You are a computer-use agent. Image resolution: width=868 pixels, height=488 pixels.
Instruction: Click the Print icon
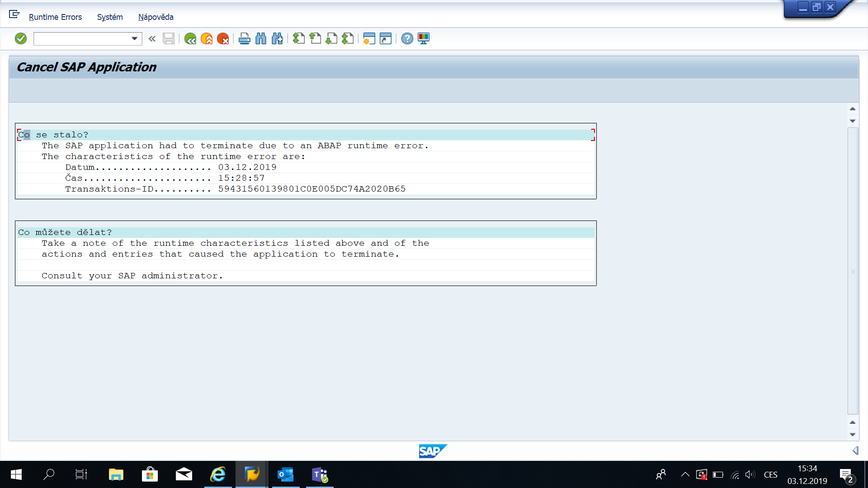244,39
